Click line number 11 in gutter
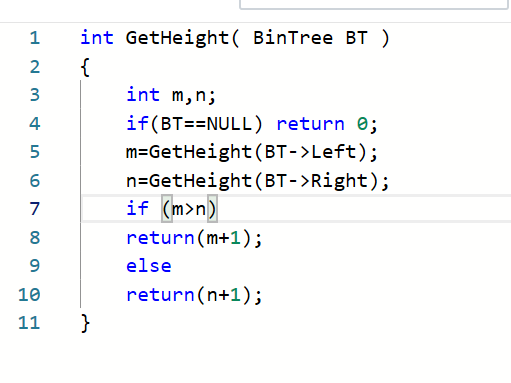This screenshot has height=383, width=511. pyautogui.click(x=29, y=323)
